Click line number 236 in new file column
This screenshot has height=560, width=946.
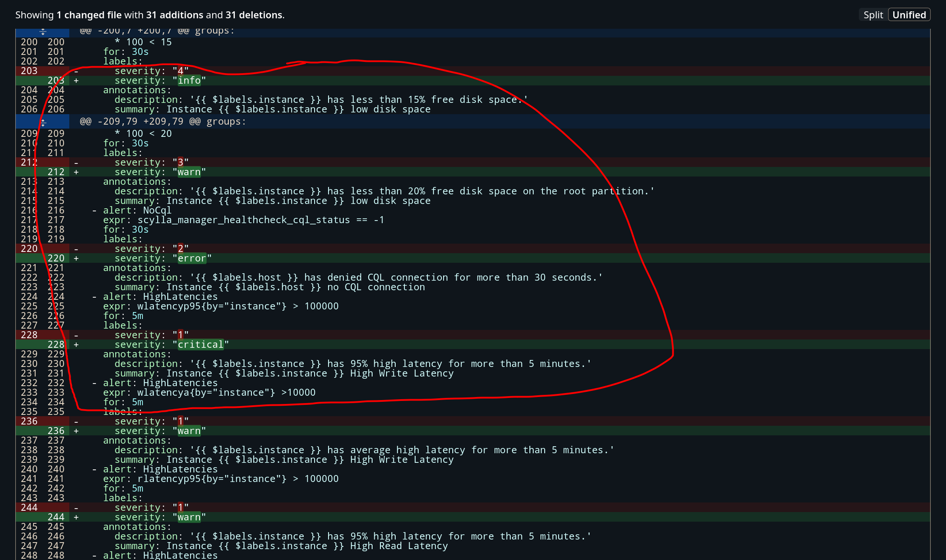(56, 431)
